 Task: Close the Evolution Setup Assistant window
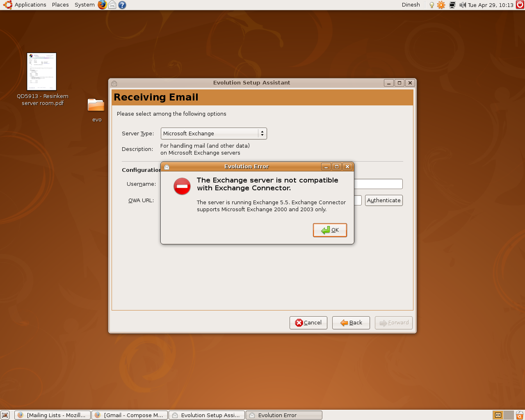click(x=410, y=83)
